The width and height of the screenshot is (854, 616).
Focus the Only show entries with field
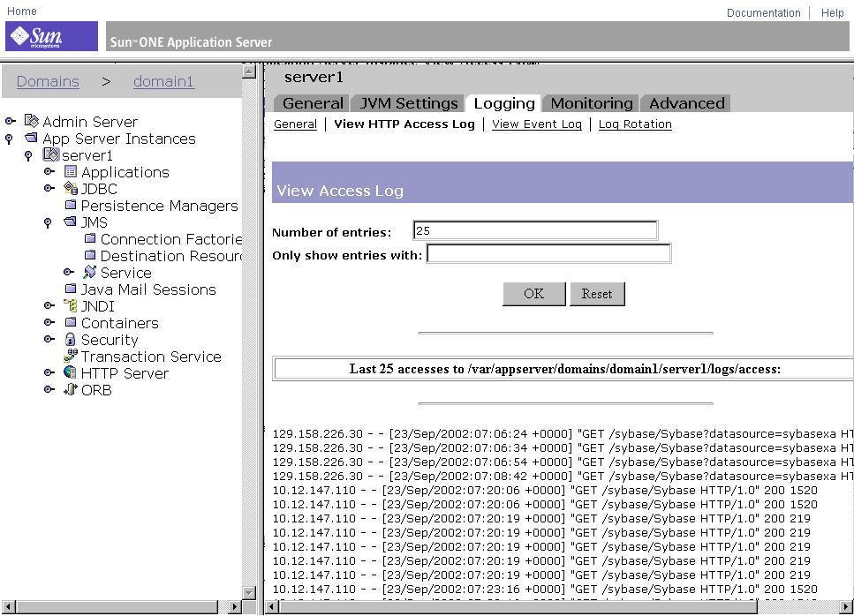tap(549, 253)
